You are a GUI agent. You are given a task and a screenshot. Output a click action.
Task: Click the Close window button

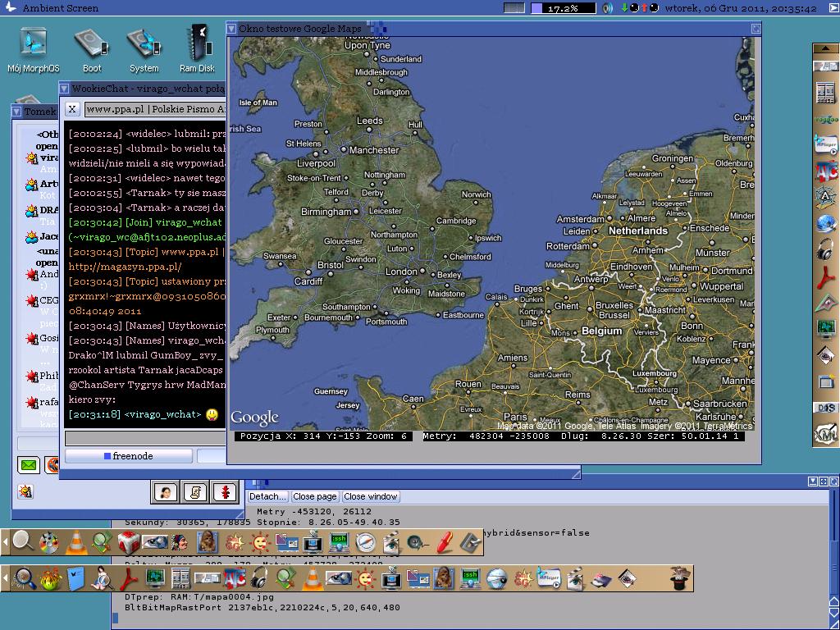tap(371, 496)
